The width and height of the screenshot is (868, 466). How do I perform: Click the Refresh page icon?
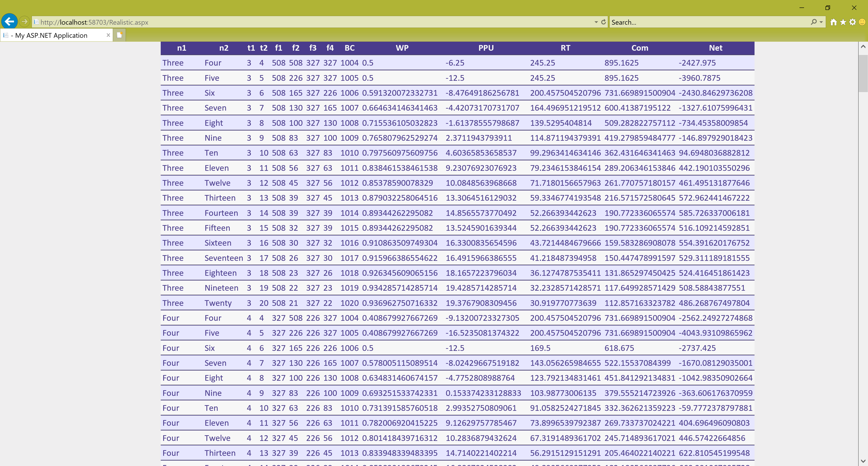(x=604, y=22)
